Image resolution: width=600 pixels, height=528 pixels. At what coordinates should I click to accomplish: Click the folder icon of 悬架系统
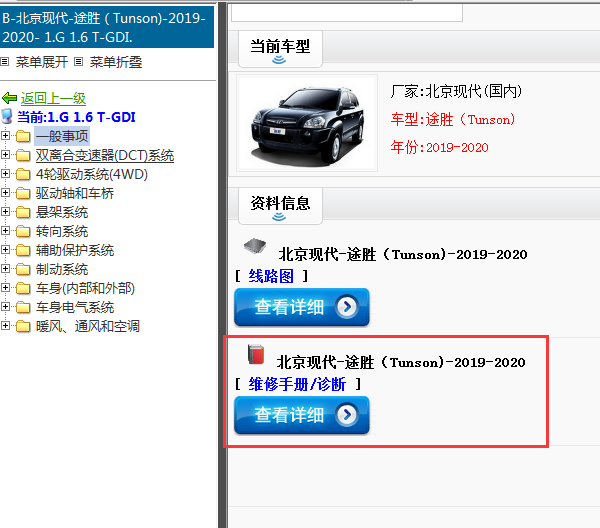point(23,212)
